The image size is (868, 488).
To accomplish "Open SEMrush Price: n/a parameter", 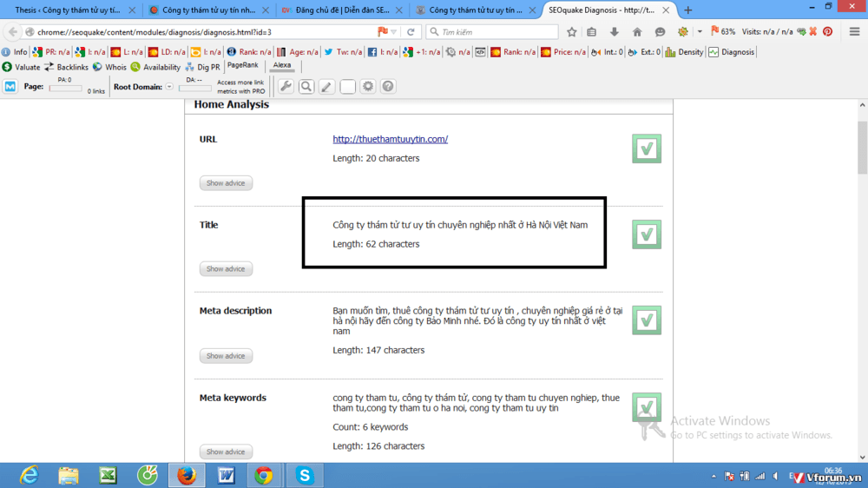I will coord(563,52).
